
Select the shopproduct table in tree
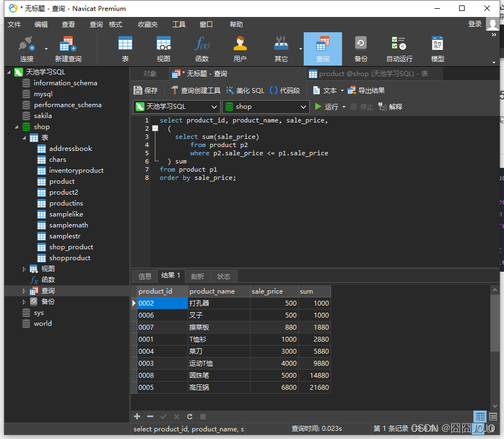(69, 258)
